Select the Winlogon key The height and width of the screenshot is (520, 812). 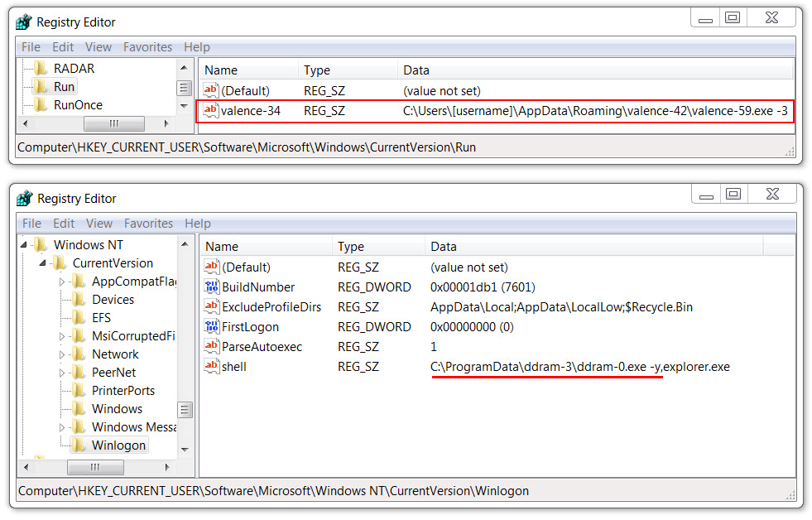118,445
